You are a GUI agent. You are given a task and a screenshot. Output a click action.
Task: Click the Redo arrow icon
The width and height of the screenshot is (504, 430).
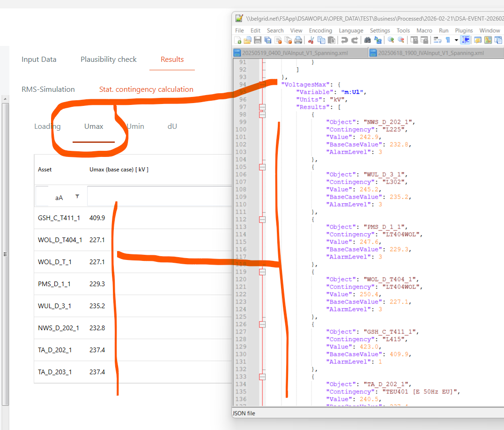point(355,40)
